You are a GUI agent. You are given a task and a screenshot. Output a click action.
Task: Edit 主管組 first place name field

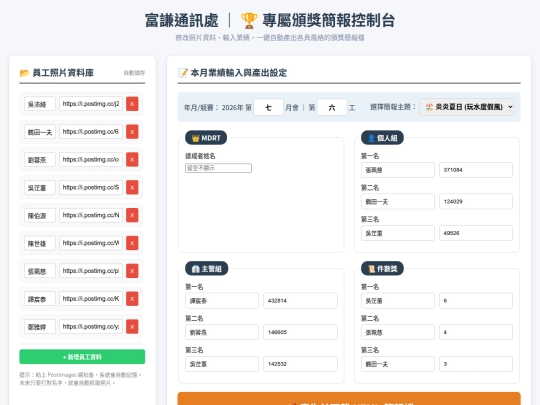click(222, 301)
